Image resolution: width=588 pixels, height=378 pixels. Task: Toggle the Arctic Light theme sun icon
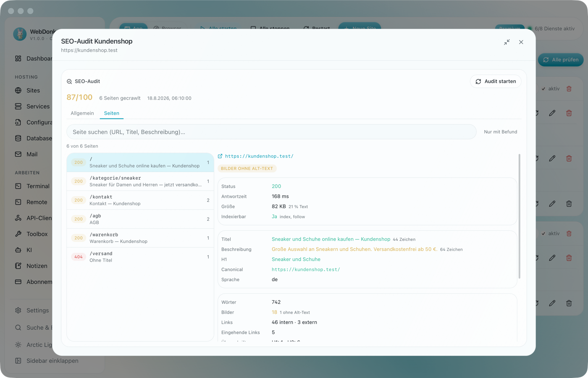pos(18,345)
